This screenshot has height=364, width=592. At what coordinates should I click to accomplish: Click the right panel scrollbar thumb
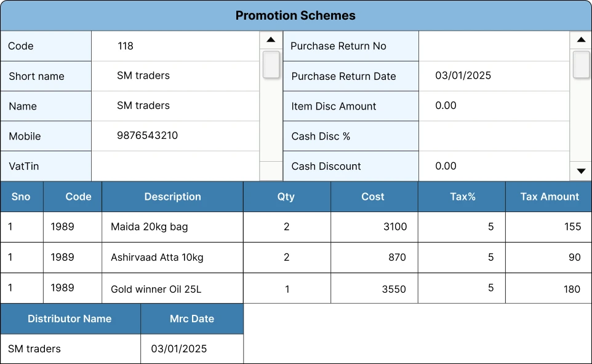tap(581, 65)
